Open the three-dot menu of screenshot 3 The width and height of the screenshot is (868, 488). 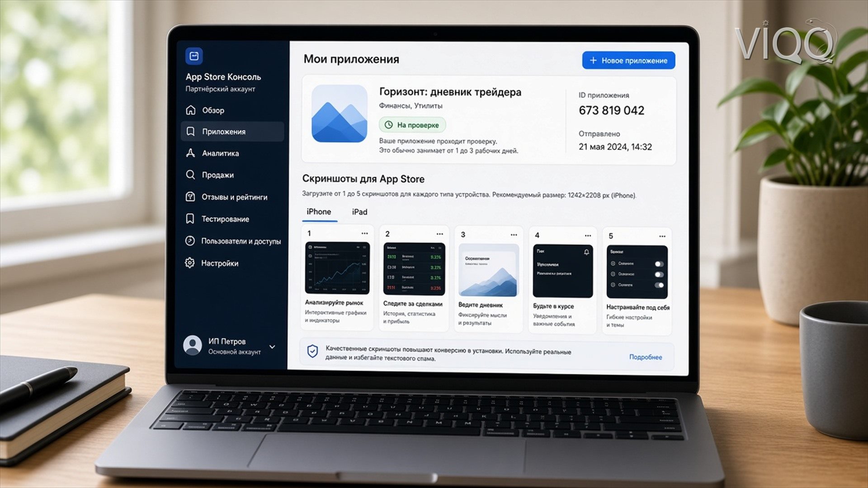(x=514, y=235)
